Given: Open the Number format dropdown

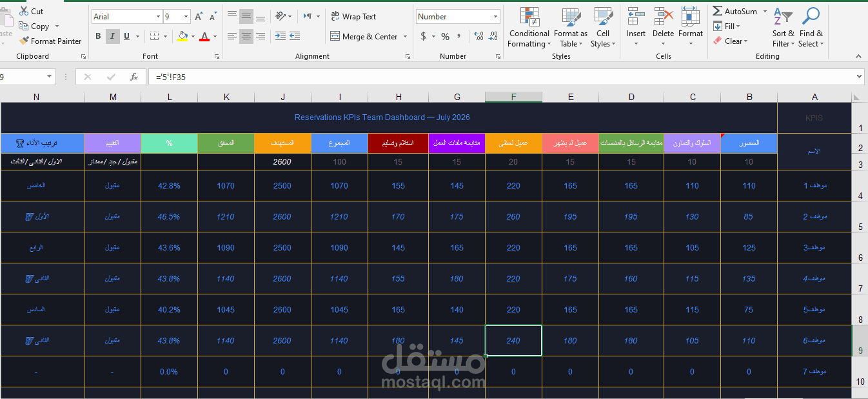Looking at the screenshot, I should pos(495,17).
